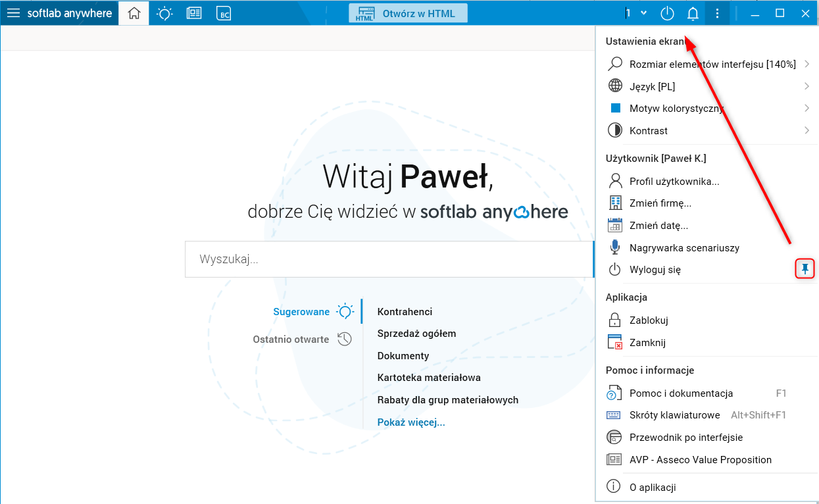This screenshot has height=504, width=819.
Task: Expand the Kontrast submenu arrow
Action: click(807, 130)
